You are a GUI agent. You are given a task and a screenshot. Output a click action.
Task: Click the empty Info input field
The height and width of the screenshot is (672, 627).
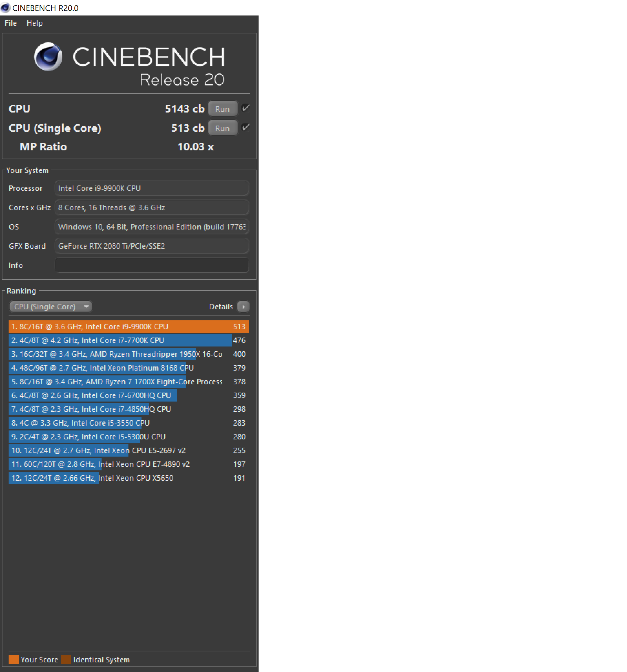pyautogui.click(x=151, y=265)
